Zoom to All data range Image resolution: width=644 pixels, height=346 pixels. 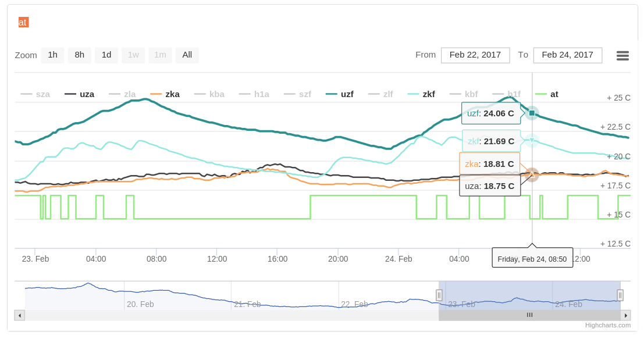pos(187,55)
